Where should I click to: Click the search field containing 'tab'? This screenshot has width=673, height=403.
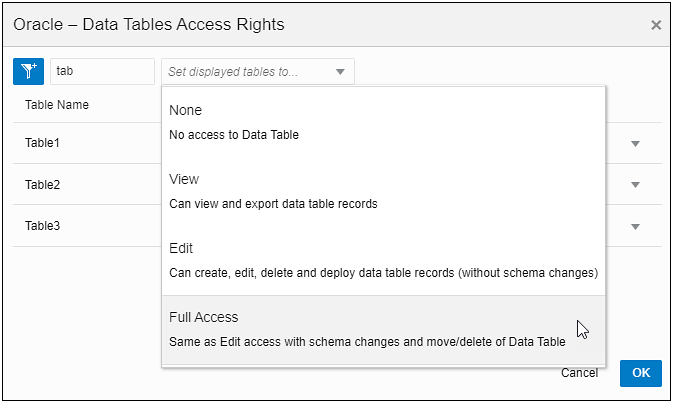pyautogui.click(x=101, y=72)
